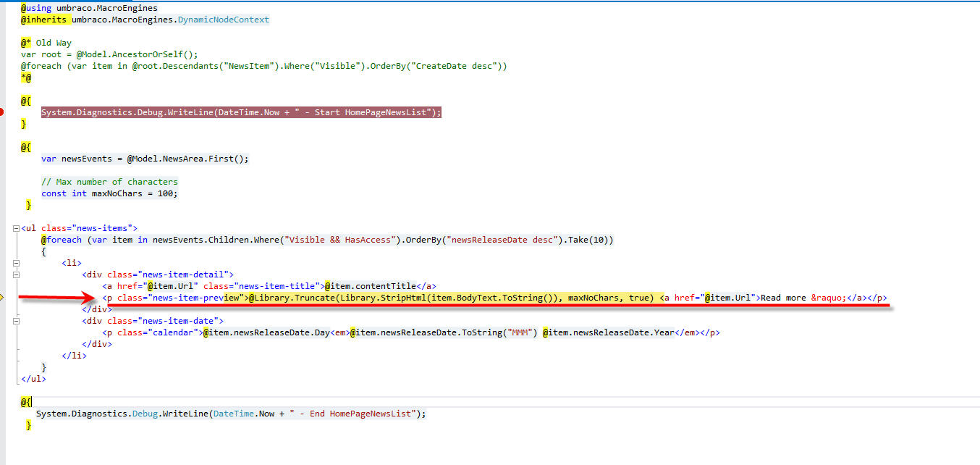Toggle the breakpoint glyph beside Debug.WriteLine Start line
This screenshot has height=465, width=980.
pyautogui.click(x=2, y=112)
